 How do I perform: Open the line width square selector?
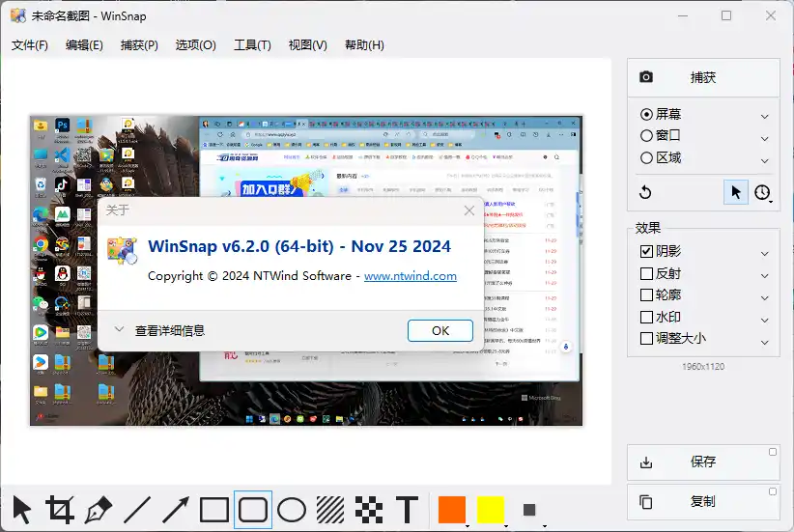click(529, 510)
